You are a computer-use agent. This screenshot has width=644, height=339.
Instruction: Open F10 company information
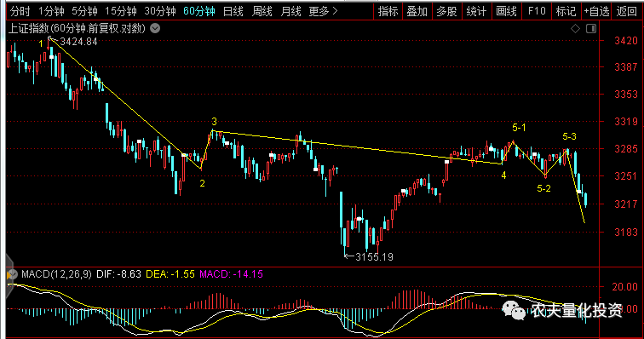tap(537, 11)
